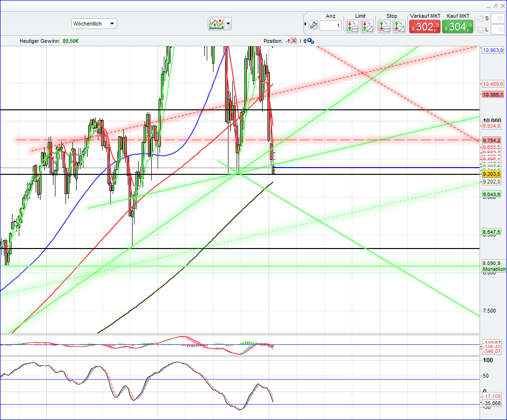
Task: Collapse the order panel with the triangle
Action: pos(306,24)
